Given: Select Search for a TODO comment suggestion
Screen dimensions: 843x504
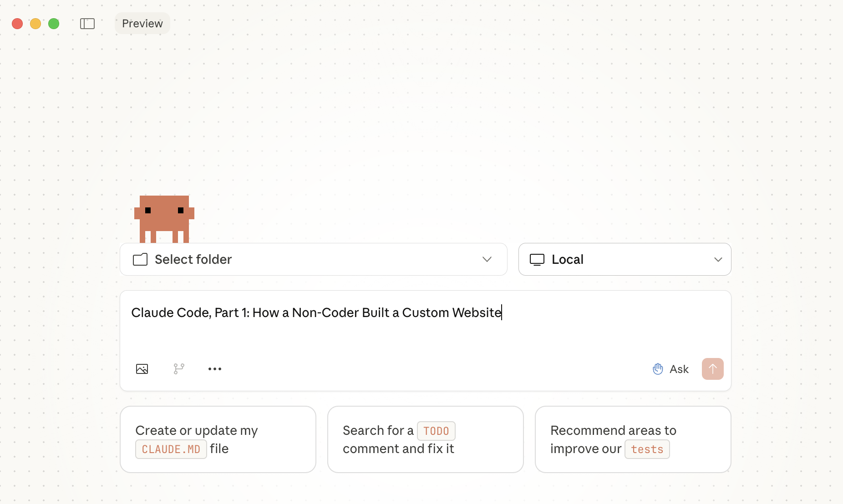Looking at the screenshot, I should 426,439.
